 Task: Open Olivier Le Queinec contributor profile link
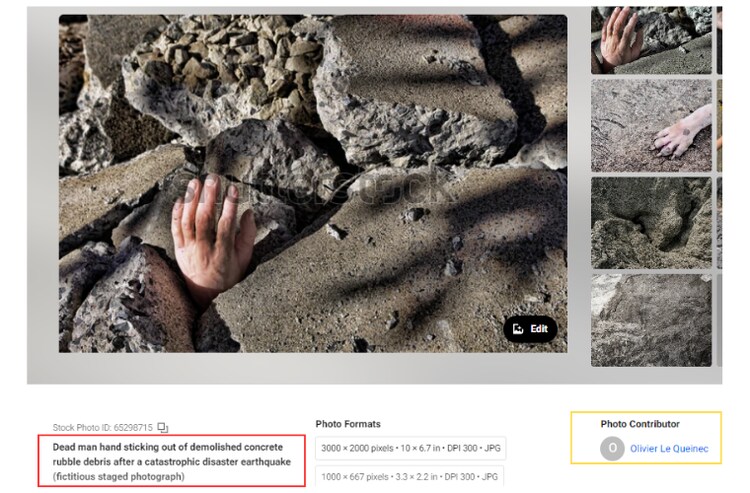pyautogui.click(x=669, y=449)
